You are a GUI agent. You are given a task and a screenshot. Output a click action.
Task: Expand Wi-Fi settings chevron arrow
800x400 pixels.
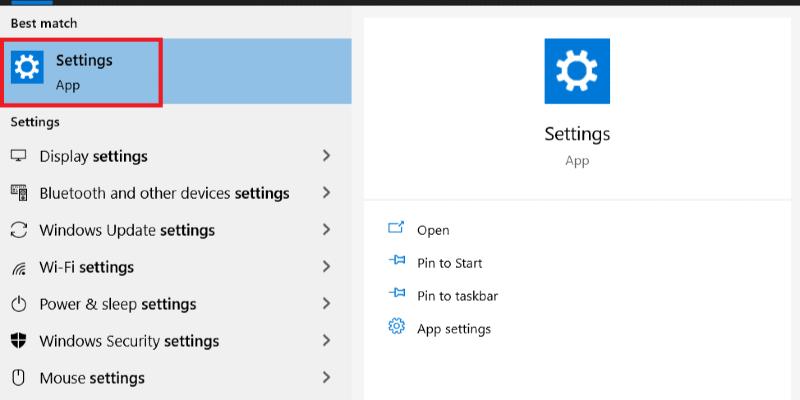(327, 267)
